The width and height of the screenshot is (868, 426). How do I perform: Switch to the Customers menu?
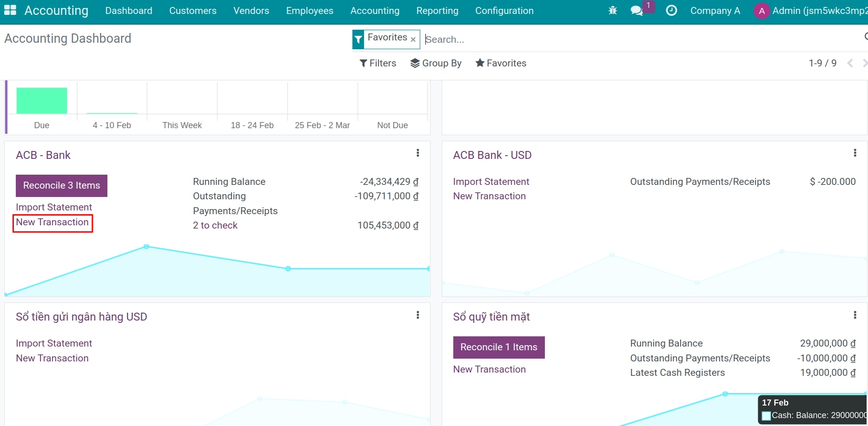192,11
